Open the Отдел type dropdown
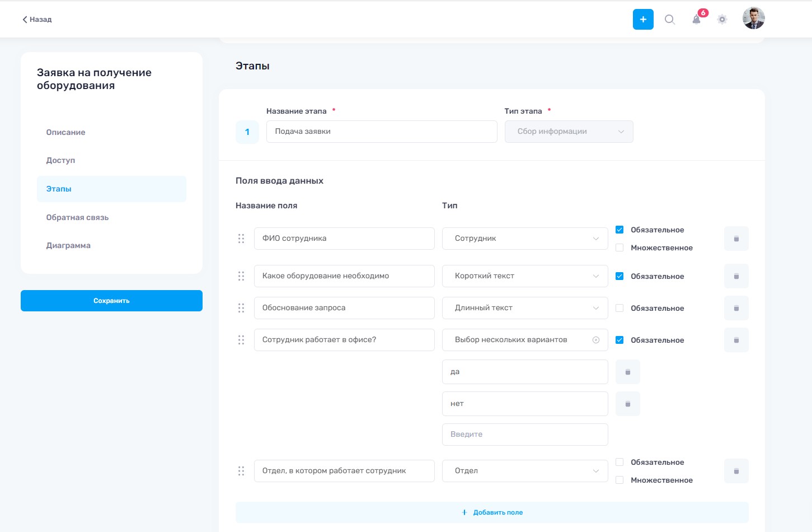This screenshot has width=812, height=532. (525, 471)
